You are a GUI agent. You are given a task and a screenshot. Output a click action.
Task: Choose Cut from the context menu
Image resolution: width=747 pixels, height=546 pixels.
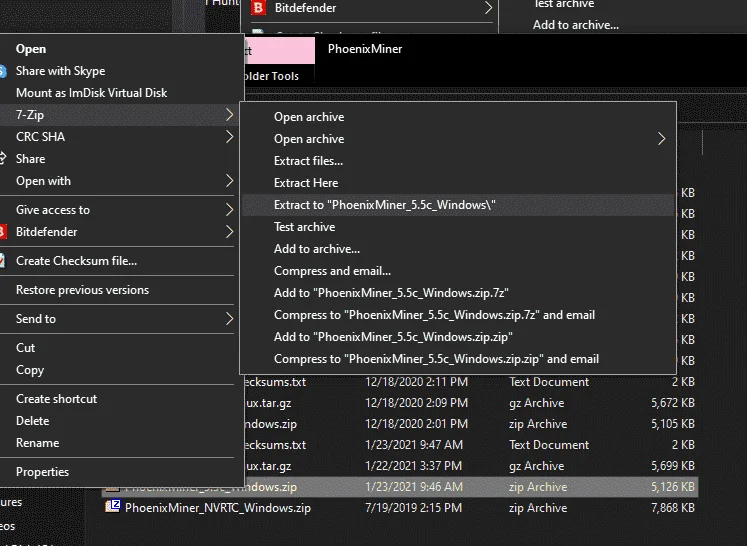tap(119, 348)
